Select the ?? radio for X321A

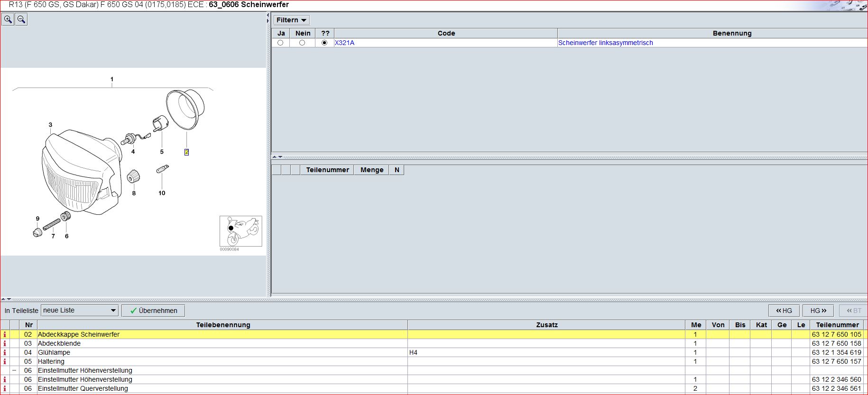[x=324, y=43]
